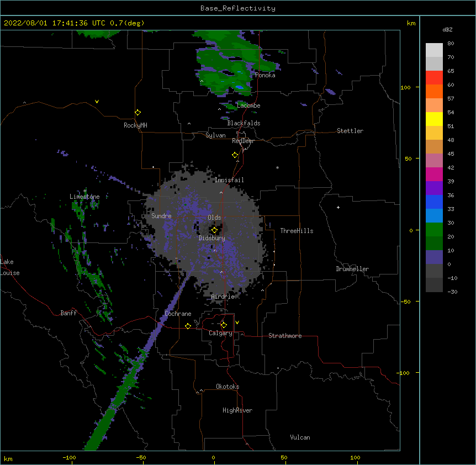Click the Cochrane town label
This screenshot has height=465, width=476.
pos(178,314)
